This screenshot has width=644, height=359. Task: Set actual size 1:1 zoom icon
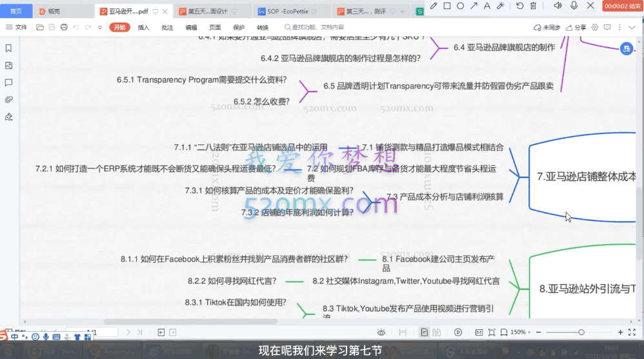(479, 333)
